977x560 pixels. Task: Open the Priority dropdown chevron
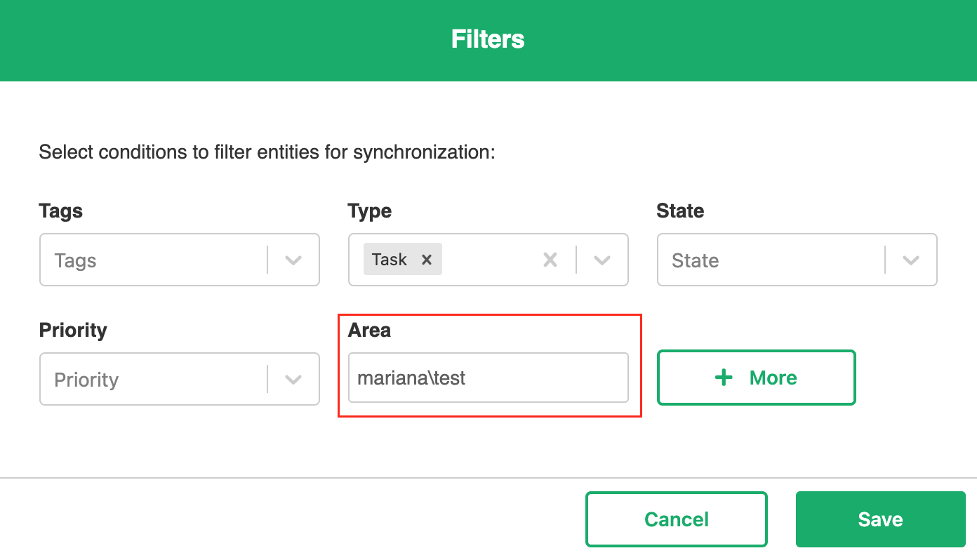[x=293, y=380]
